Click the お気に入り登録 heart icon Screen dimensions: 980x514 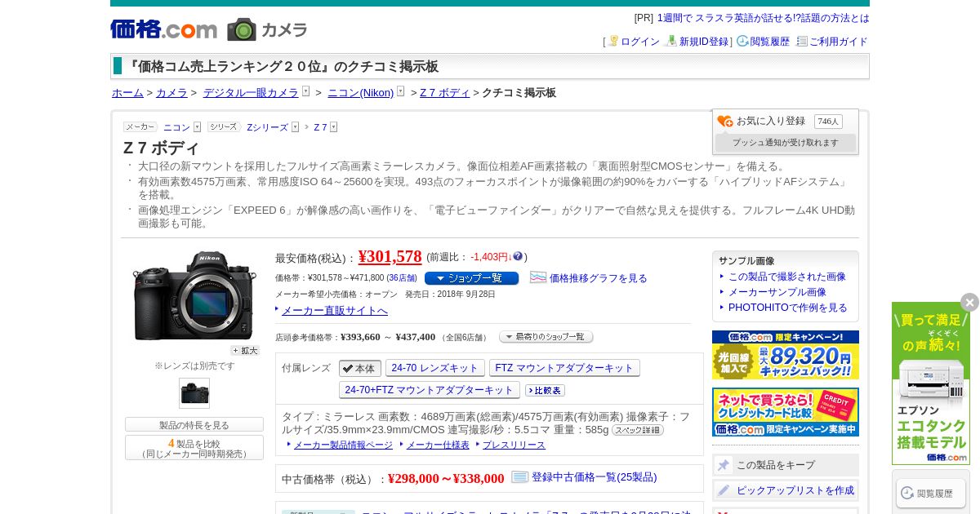[724, 121]
